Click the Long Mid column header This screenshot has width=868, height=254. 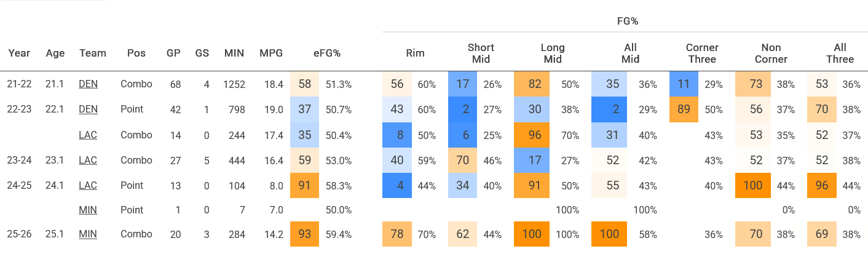point(553,54)
